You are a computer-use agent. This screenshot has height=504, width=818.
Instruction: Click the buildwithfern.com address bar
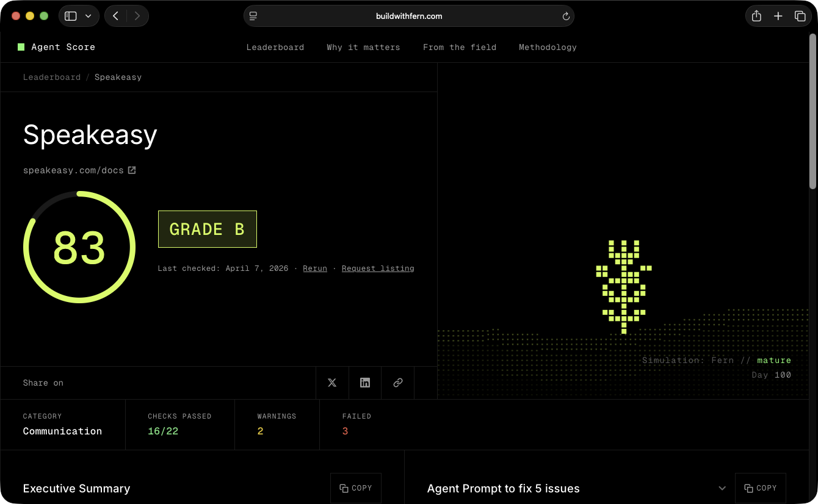point(408,16)
